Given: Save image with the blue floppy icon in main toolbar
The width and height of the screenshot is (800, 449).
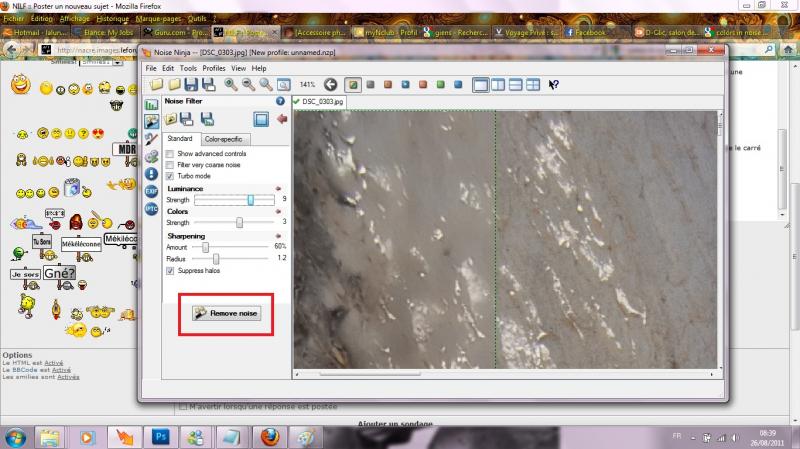Looking at the screenshot, I should 191,85.
